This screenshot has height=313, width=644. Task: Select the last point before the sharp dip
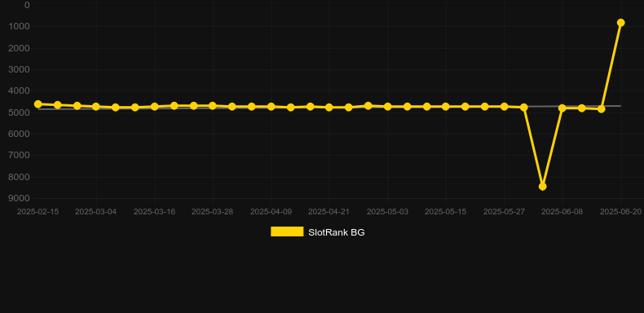point(523,108)
